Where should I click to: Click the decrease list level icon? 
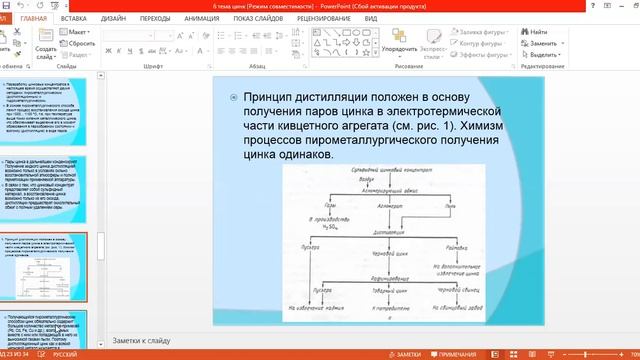coord(256,36)
